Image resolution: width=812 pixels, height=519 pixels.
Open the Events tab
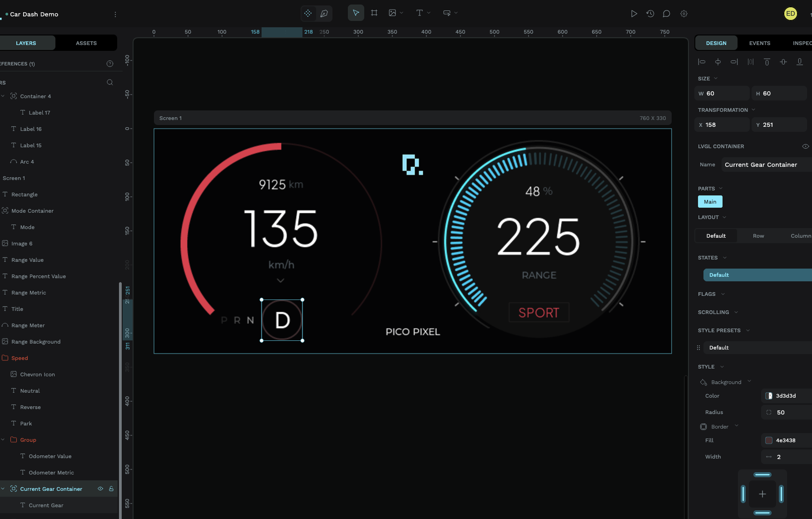coord(759,43)
